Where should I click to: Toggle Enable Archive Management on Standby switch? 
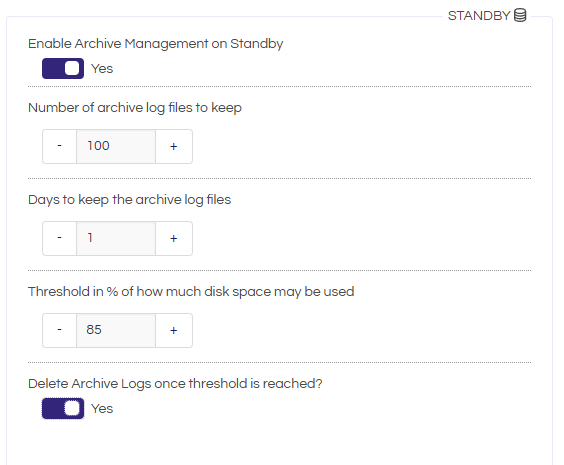(63, 68)
